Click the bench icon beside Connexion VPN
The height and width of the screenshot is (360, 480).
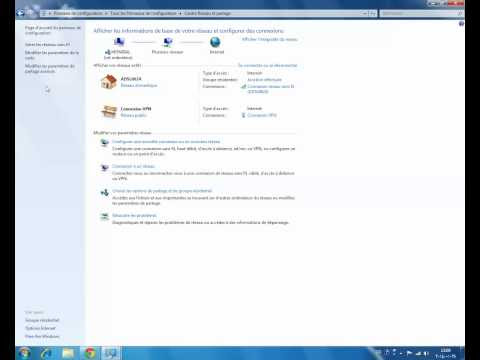[x=109, y=112]
